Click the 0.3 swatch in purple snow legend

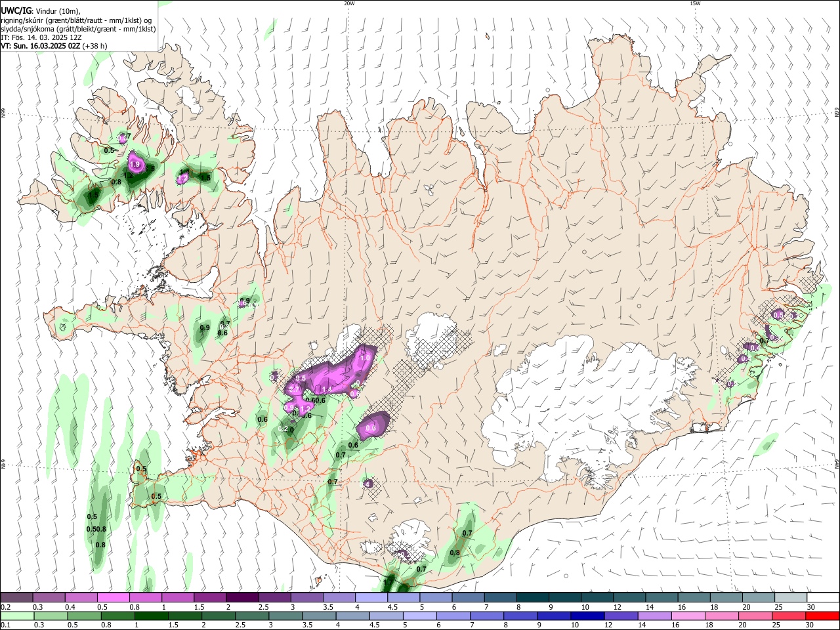coord(49,597)
